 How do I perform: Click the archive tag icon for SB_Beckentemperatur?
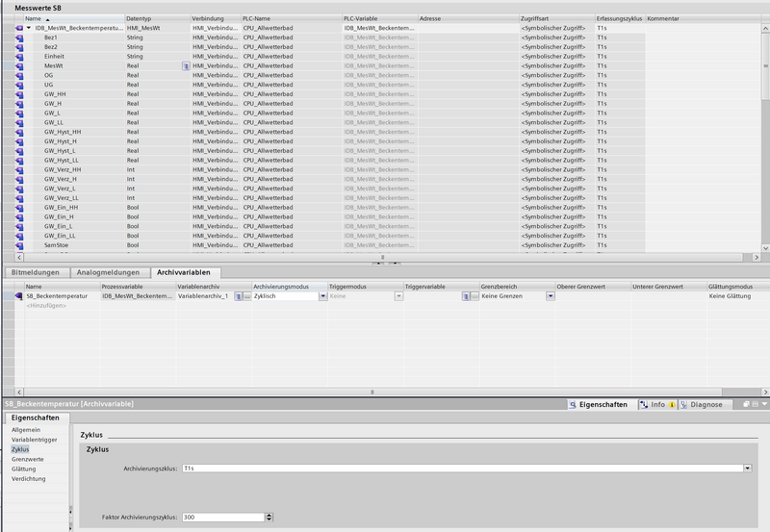(x=19, y=296)
